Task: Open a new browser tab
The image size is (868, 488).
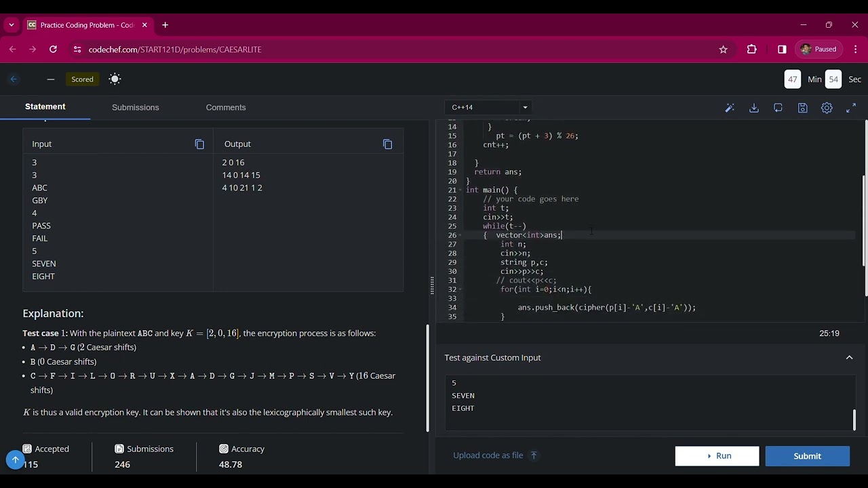Action: tap(165, 25)
